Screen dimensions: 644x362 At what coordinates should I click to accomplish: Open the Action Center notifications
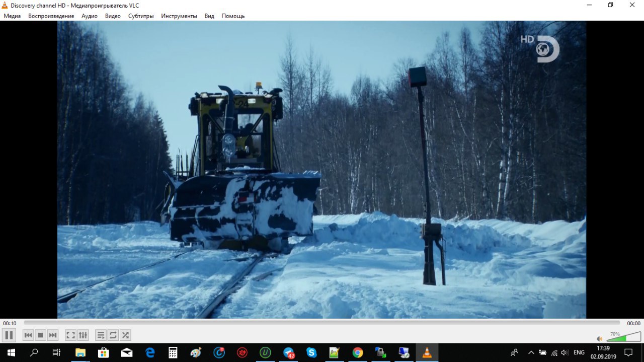tap(628, 352)
